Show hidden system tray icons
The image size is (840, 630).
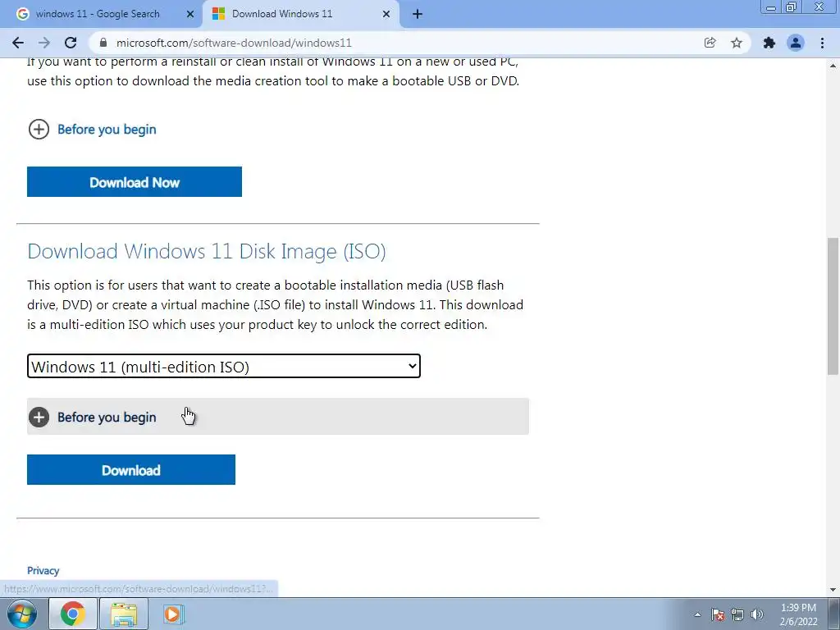click(x=697, y=614)
